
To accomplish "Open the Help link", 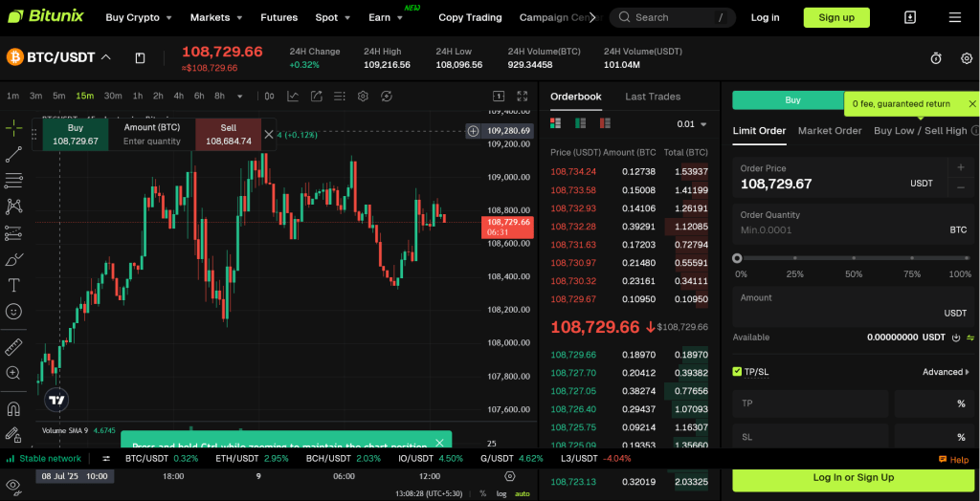I will pos(953,460).
